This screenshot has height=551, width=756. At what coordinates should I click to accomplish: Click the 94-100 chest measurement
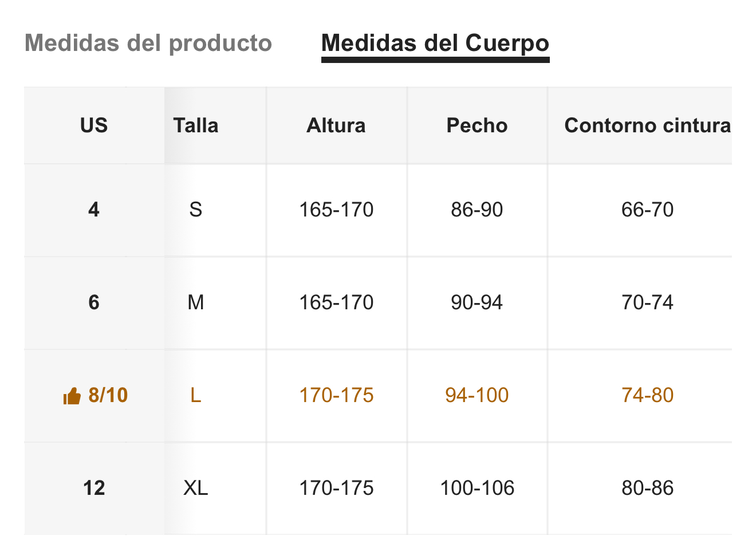[x=477, y=396]
